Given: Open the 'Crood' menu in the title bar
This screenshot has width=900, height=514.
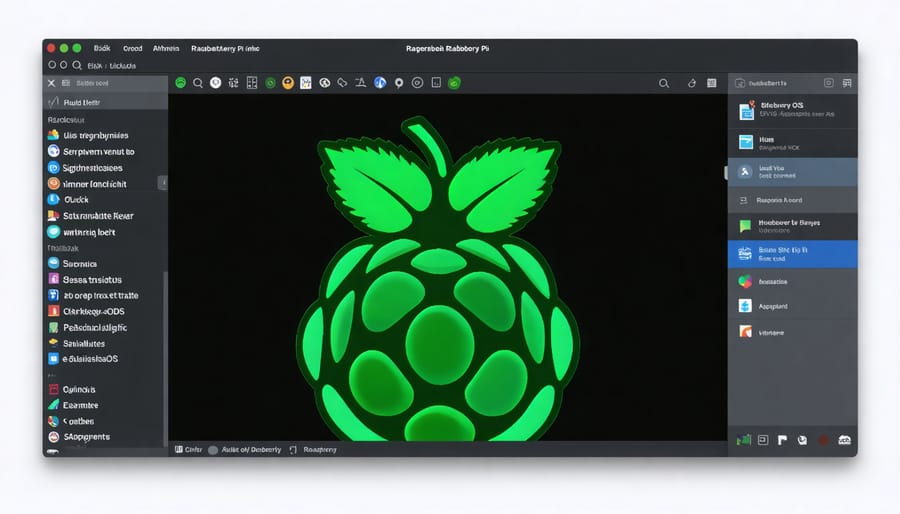Looking at the screenshot, I should [x=133, y=48].
